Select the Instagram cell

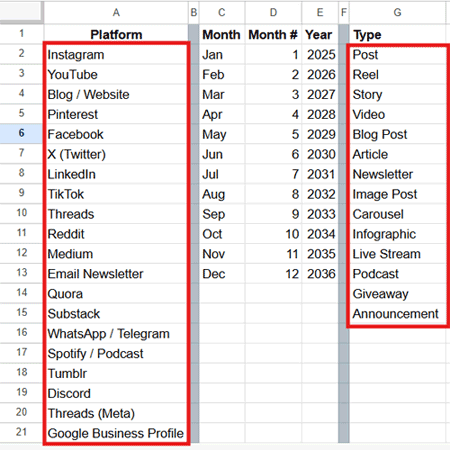[116, 54]
